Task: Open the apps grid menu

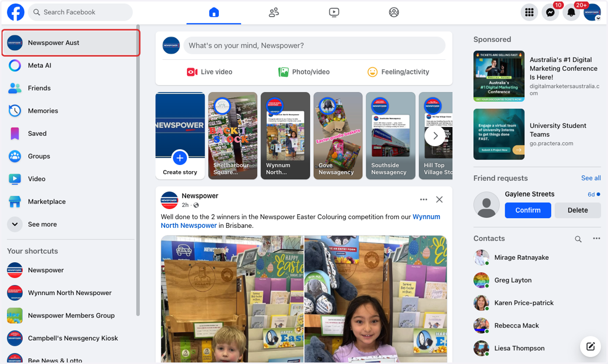Action: 529,12
